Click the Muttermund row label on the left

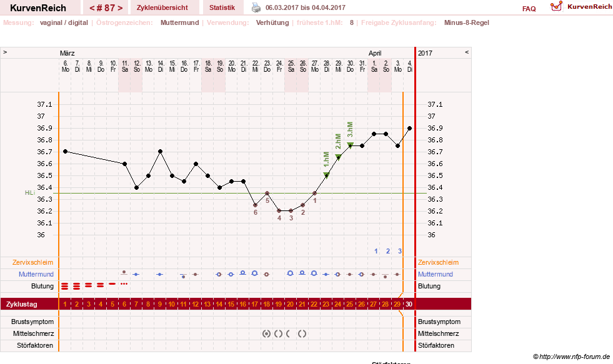[36, 274]
